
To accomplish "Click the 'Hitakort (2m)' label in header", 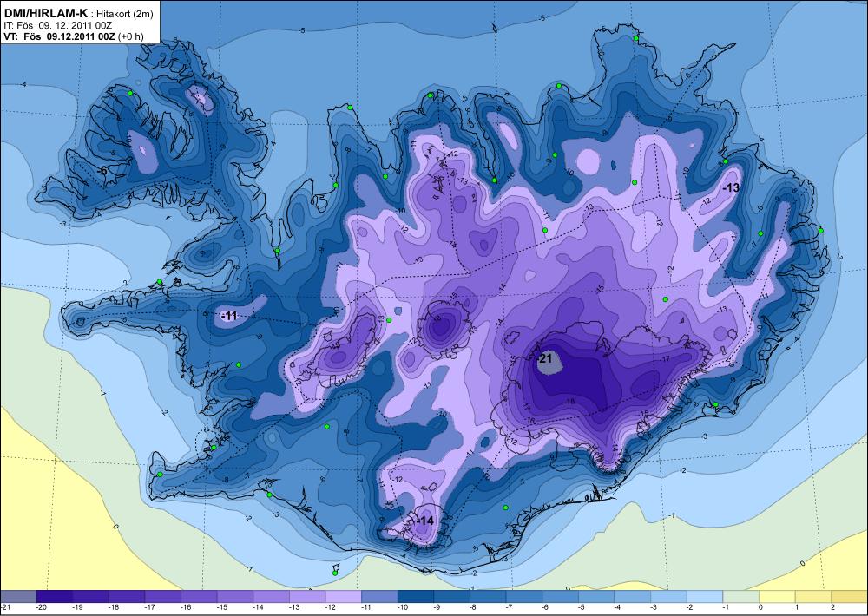I will [126, 15].
